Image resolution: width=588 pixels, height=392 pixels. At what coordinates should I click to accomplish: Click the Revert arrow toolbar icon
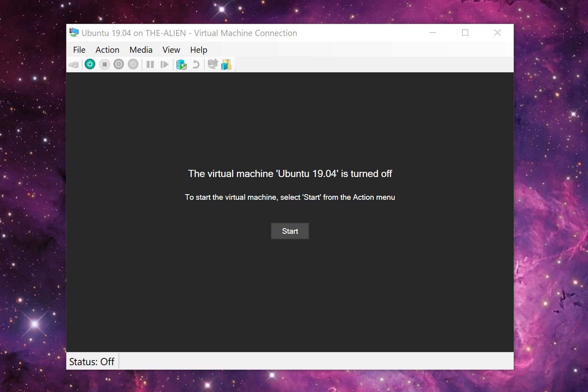[196, 64]
